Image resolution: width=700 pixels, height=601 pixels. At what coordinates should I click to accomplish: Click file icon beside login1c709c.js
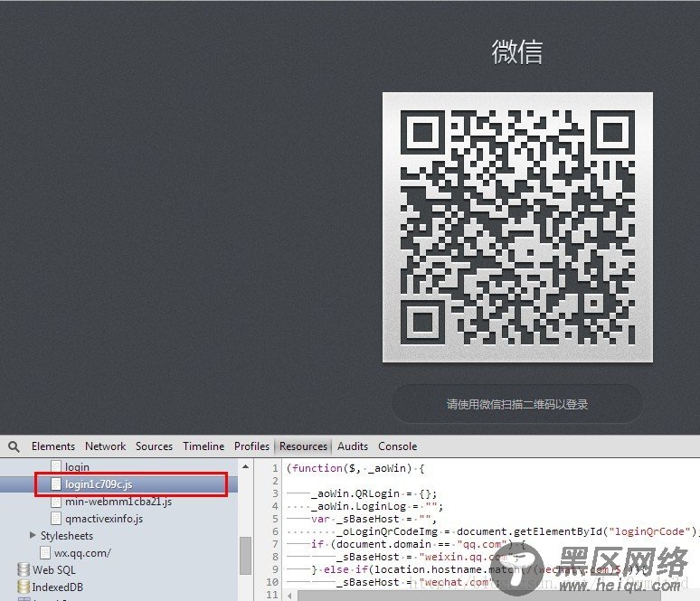[56, 484]
